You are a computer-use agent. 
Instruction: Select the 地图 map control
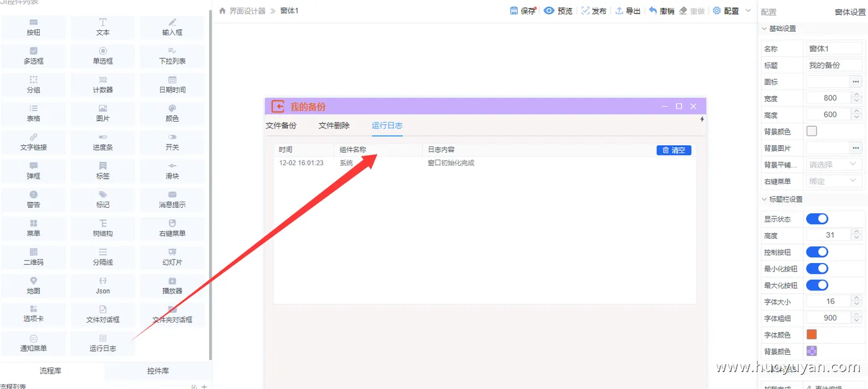[33, 285]
